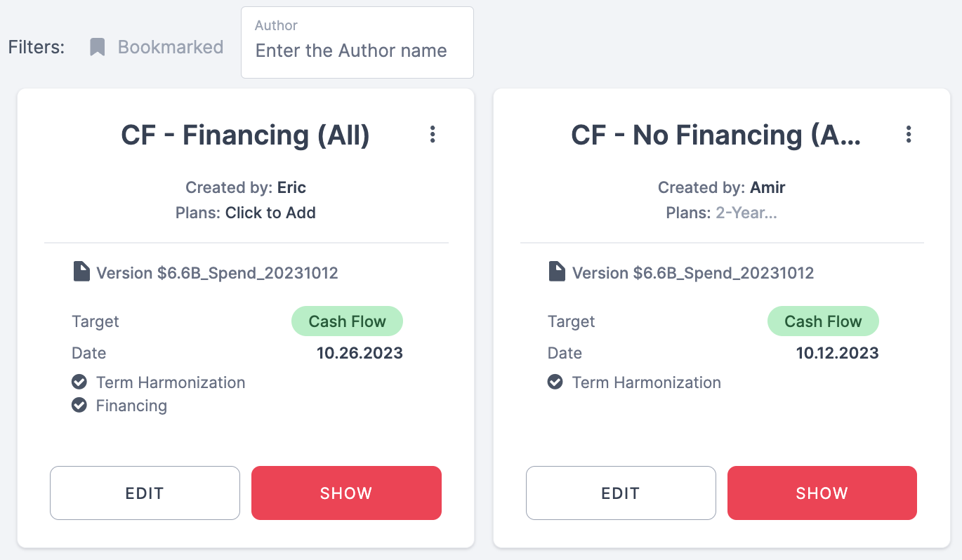The width and height of the screenshot is (962, 560).
Task: Click document icon next to Amir's card version
Action: [x=558, y=272]
